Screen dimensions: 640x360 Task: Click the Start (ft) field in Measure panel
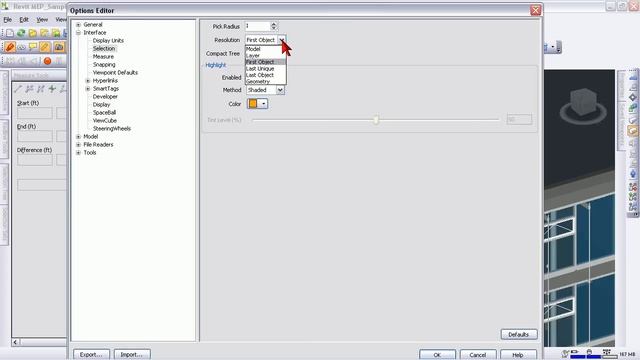coord(35,113)
